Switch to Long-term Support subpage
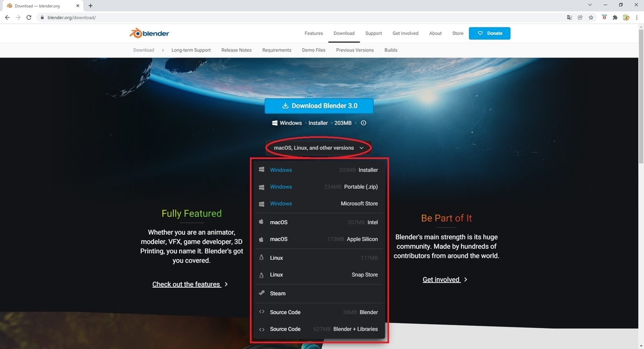Image resolution: width=644 pixels, height=349 pixels. click(191, 50)
